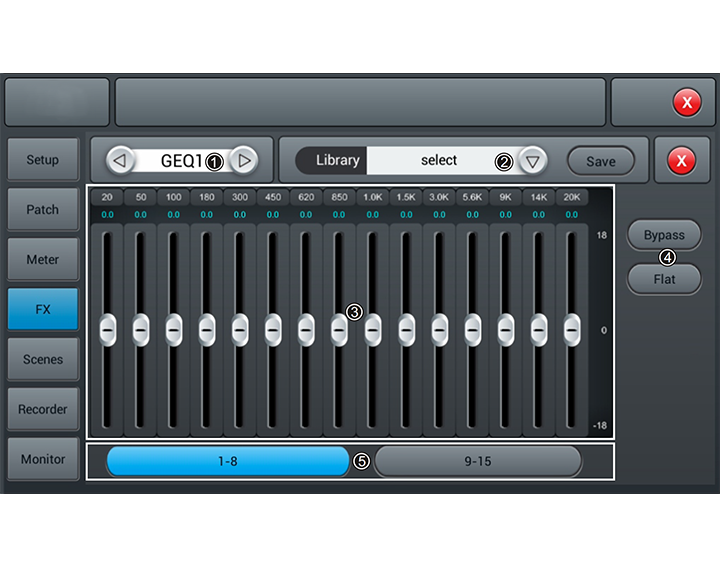Image resolution: width=720 pixels, height=567 pixels.
Task: Click the top-right red X button
Action: pos(686,102)
